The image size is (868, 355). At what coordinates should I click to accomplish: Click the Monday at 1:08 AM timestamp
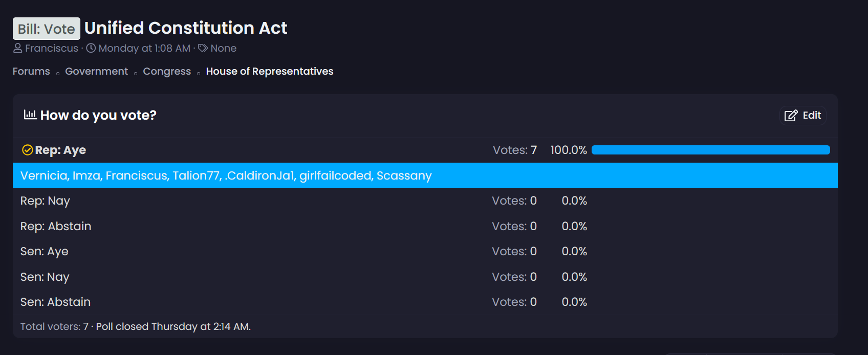tap(144, 48)
